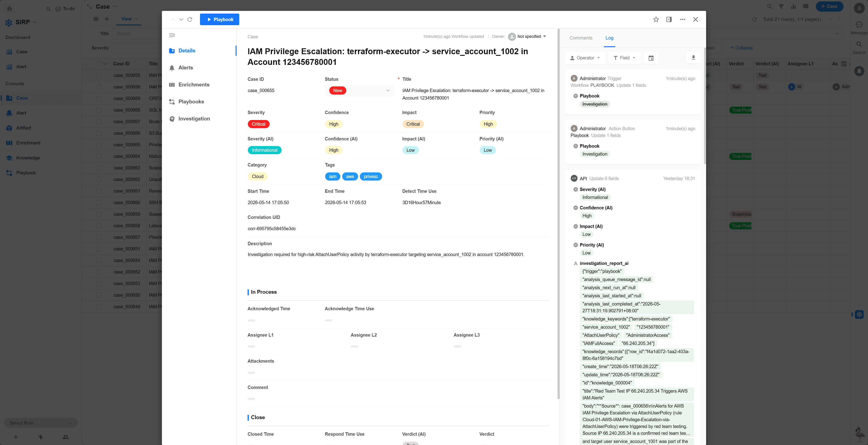
Task: Collapse Playbook field in Action Button entry
Action: coord(575,146)
